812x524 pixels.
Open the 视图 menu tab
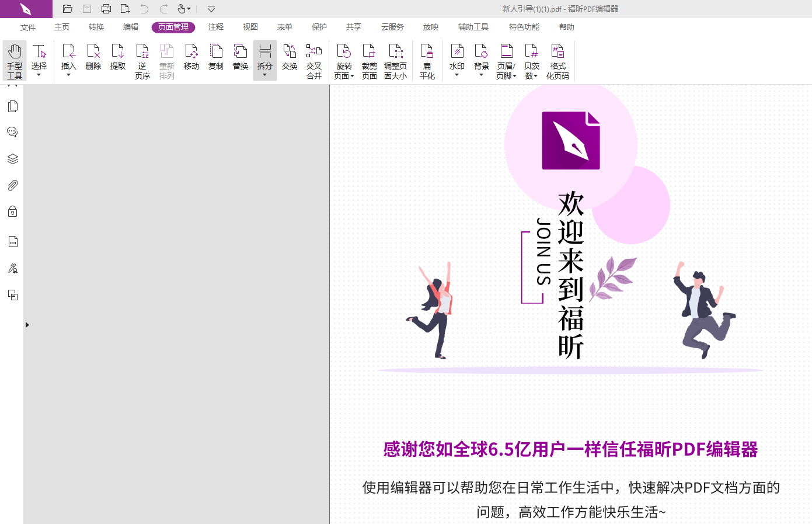(x=250, y=27)
